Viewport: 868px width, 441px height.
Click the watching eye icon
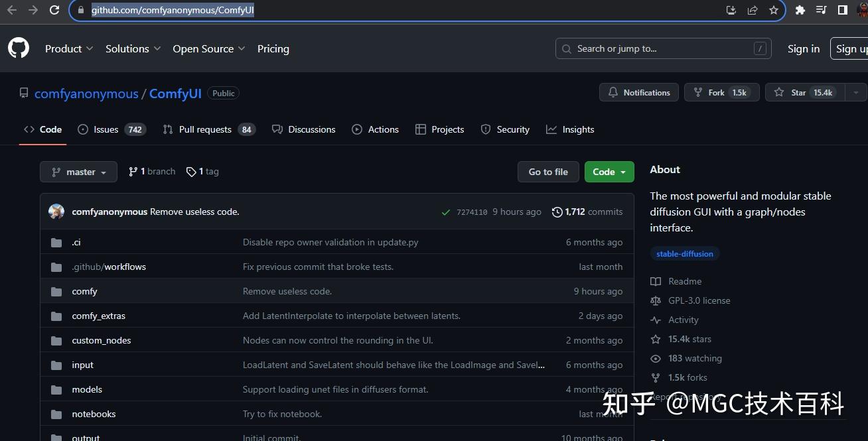point(656,358)
